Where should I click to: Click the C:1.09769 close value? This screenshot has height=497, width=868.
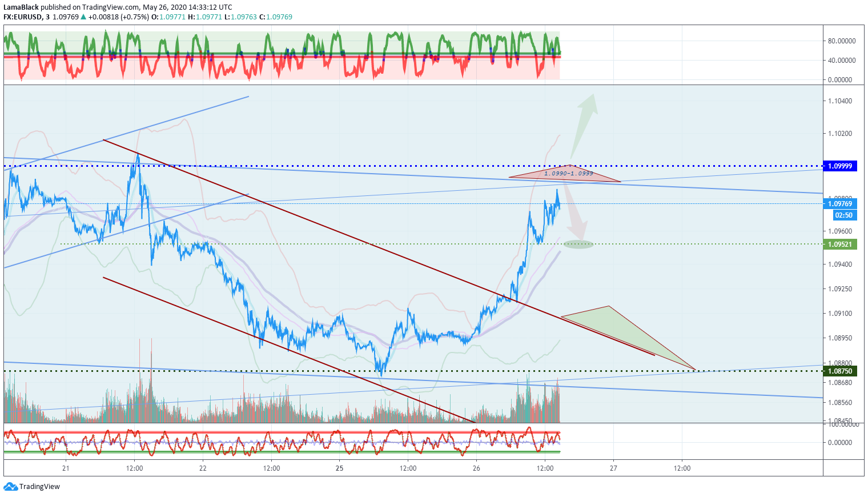tap(276, 17)
